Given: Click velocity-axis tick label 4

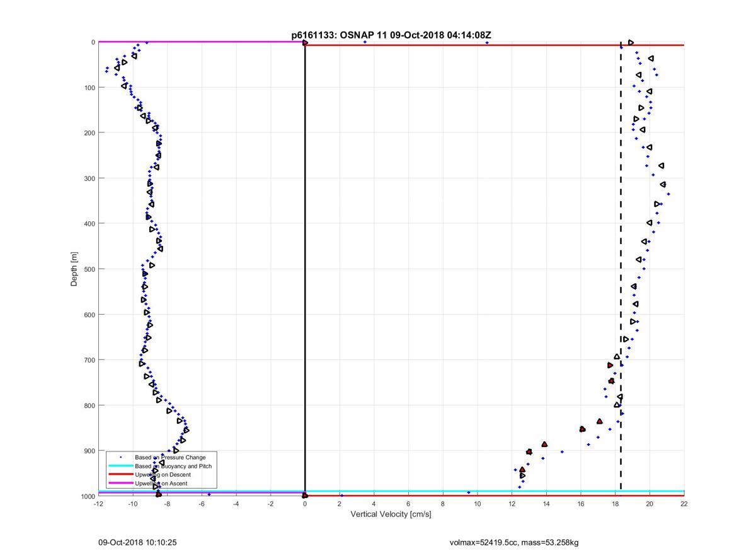Looking at the screenshot, I should point(374,504).
